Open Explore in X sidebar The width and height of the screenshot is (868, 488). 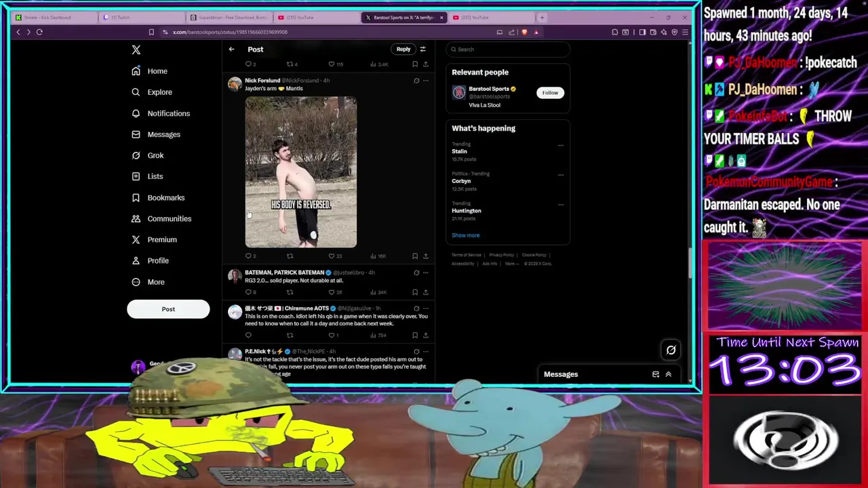pyautogui.click(x=152, y=92)
